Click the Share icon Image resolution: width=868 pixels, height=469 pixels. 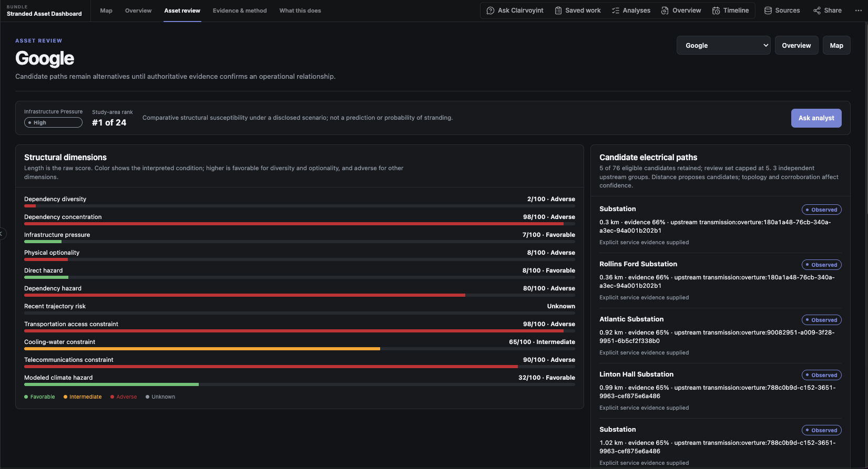817,11
